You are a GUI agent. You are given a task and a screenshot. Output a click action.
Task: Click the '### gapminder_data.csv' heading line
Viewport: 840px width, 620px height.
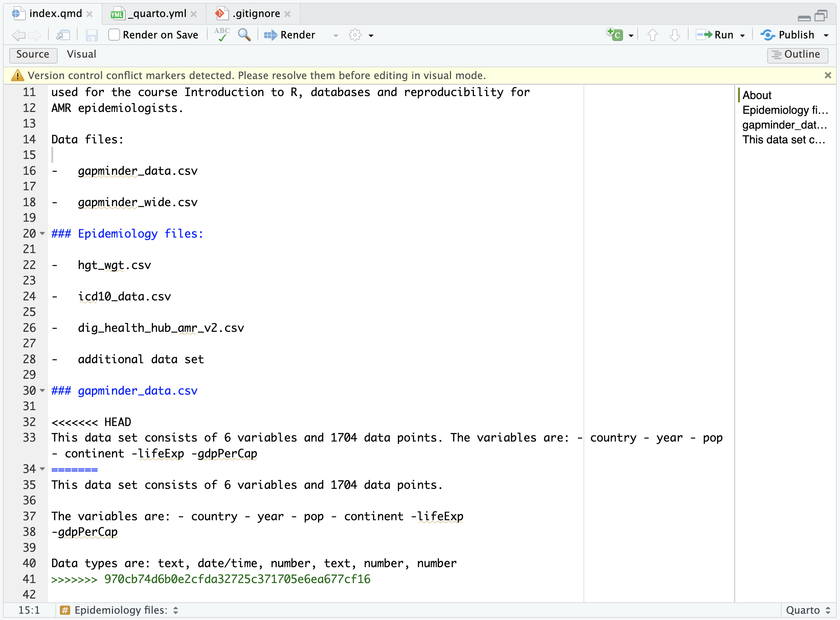point(124,391)
